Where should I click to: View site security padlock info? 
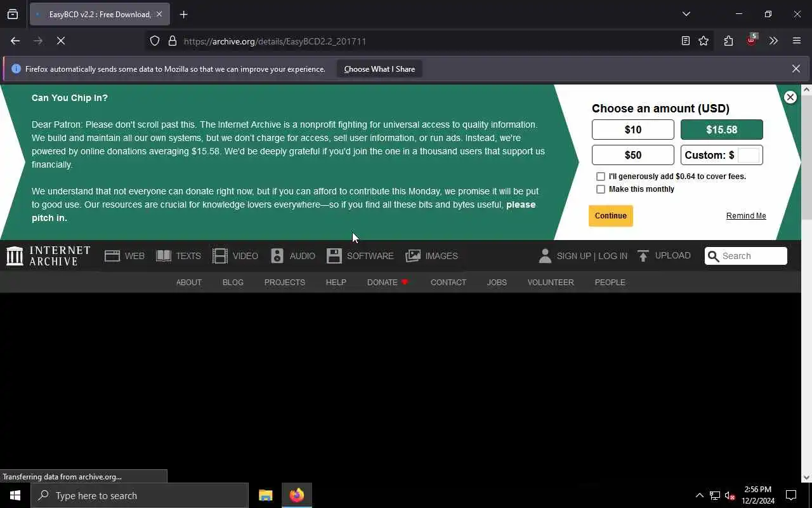pos(173,41)
